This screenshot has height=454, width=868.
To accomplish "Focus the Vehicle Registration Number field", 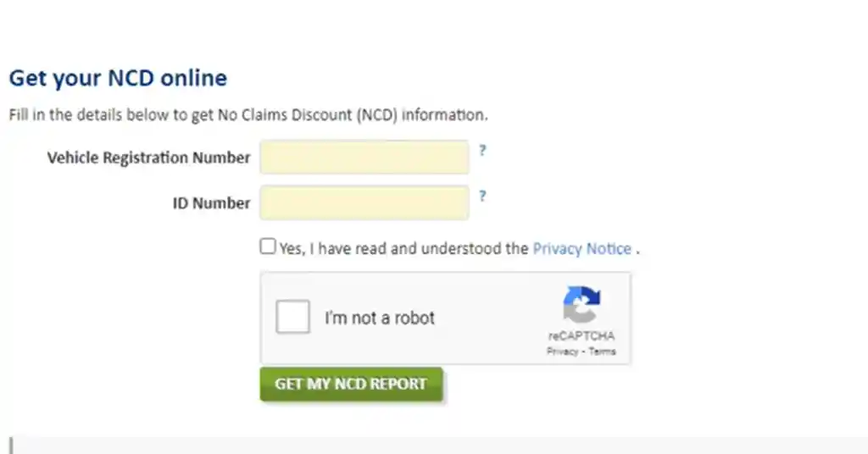I will pyautogui.click(x=364, y=157).
